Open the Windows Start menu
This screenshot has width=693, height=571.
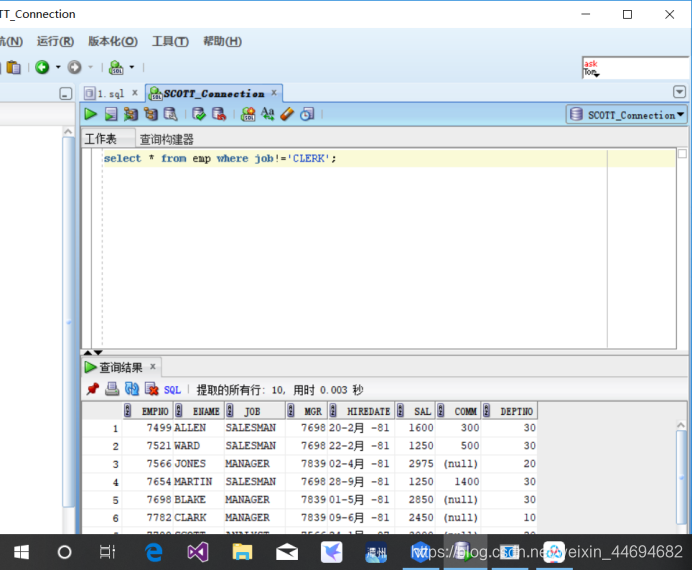click(21, 552)
